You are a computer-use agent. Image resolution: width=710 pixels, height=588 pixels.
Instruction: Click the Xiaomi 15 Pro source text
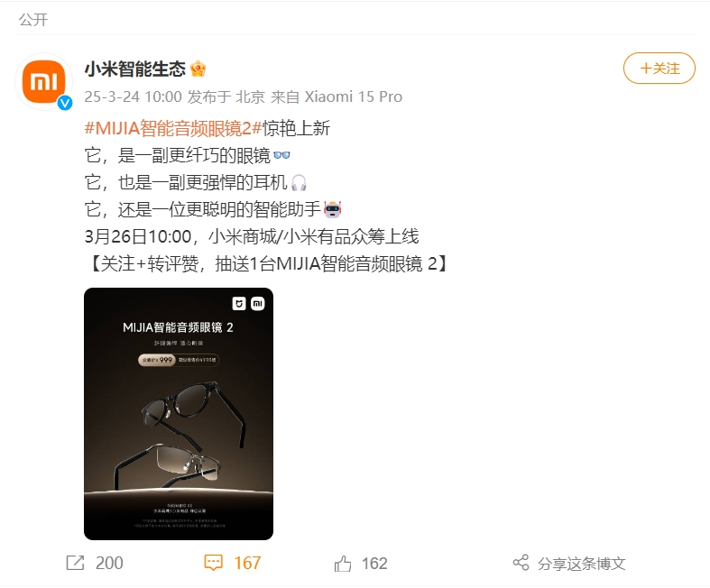353,96
